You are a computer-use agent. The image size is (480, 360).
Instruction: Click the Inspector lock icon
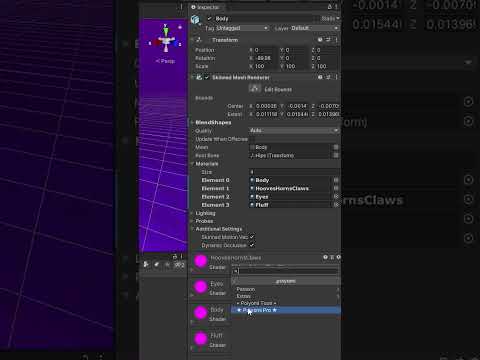click(330, 7)
